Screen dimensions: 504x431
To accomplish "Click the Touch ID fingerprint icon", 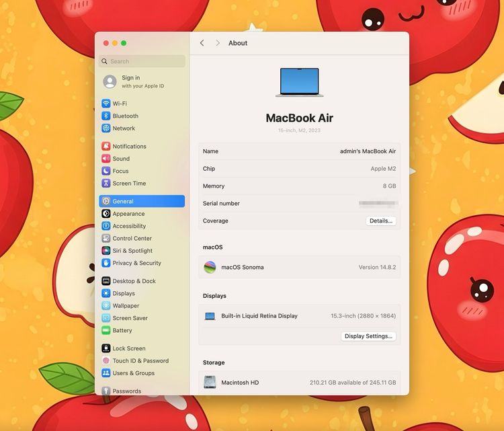I will [106, 360].
